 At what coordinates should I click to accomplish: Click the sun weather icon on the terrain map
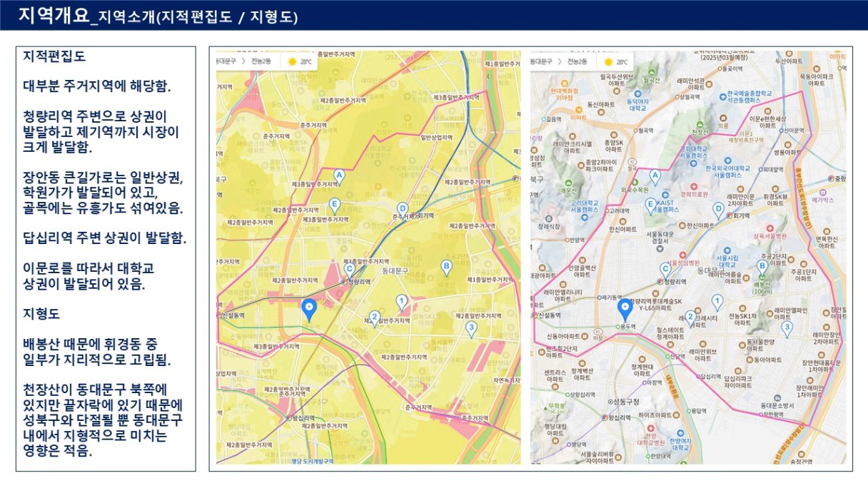608,61
